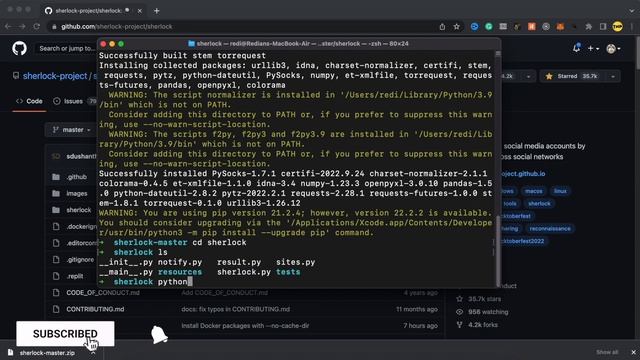Click the Issues tab circle icon
640x360 pixels.
click(x=57, y=101)
